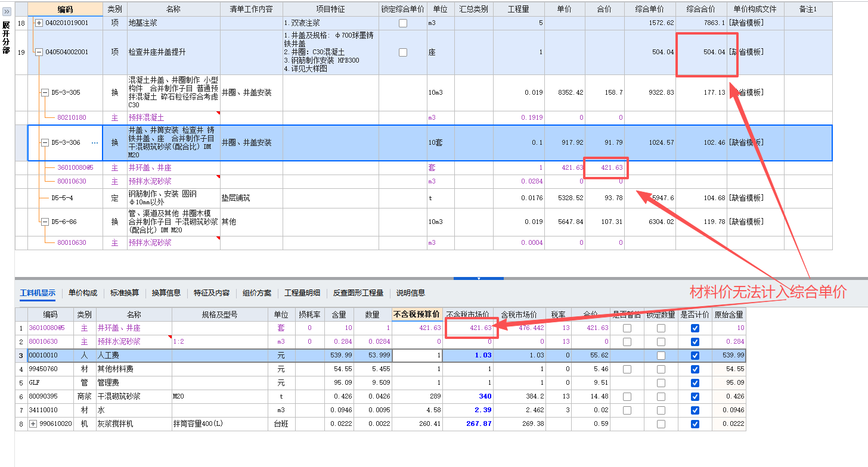Click the 综合单价 column header
Viewport: 868px width, 467px height.
[650, 9]
